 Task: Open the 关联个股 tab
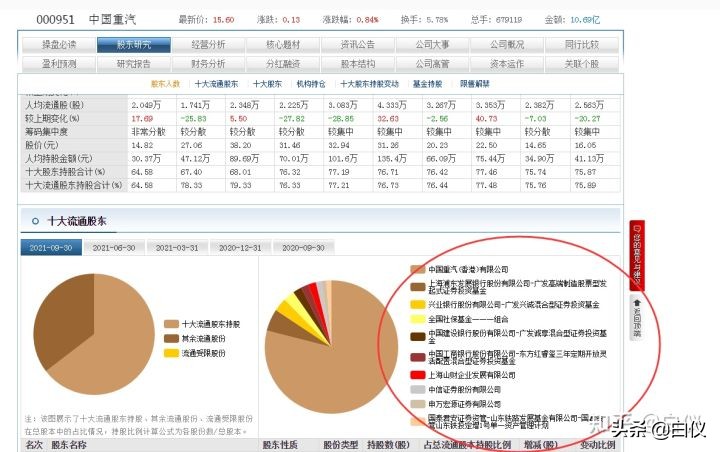coord(582,64)
